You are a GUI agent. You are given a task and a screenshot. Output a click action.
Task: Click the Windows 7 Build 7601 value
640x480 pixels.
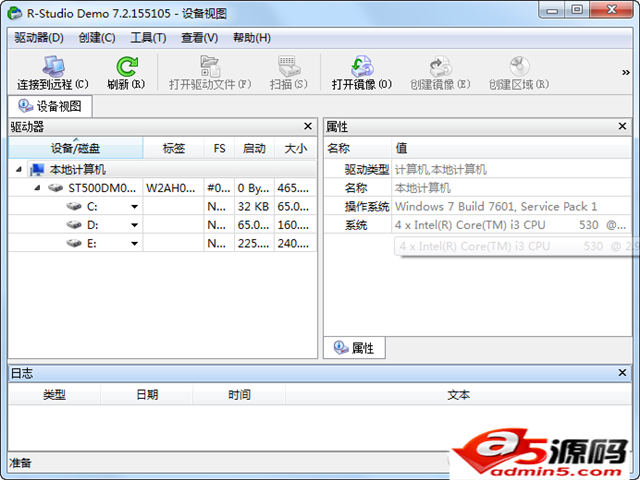(496, 207)
